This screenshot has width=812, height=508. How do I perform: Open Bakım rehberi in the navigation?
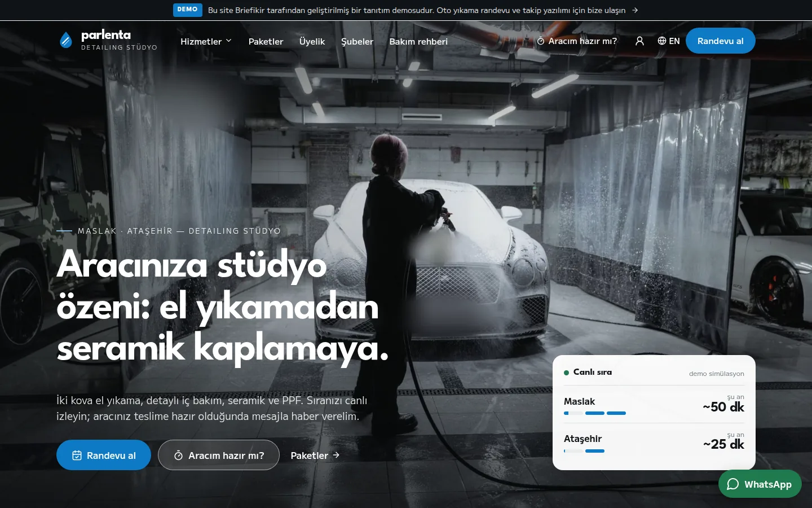418,41
